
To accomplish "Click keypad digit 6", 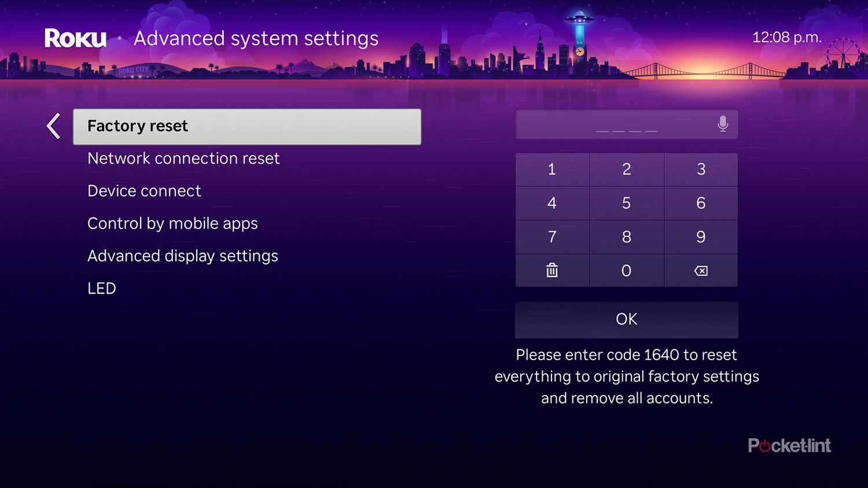I will click(x=701, y=203).
